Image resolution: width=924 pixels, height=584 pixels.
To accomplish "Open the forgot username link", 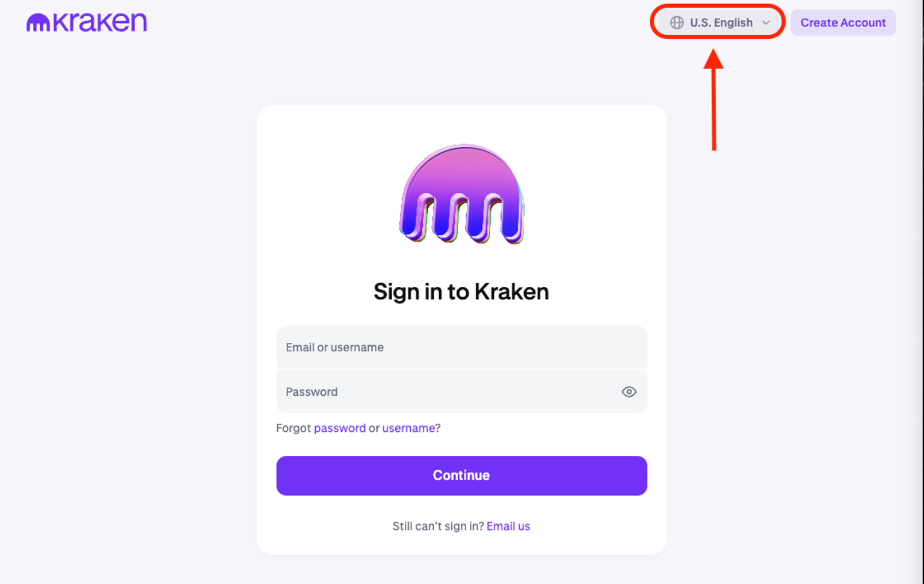I will point(408,428).
